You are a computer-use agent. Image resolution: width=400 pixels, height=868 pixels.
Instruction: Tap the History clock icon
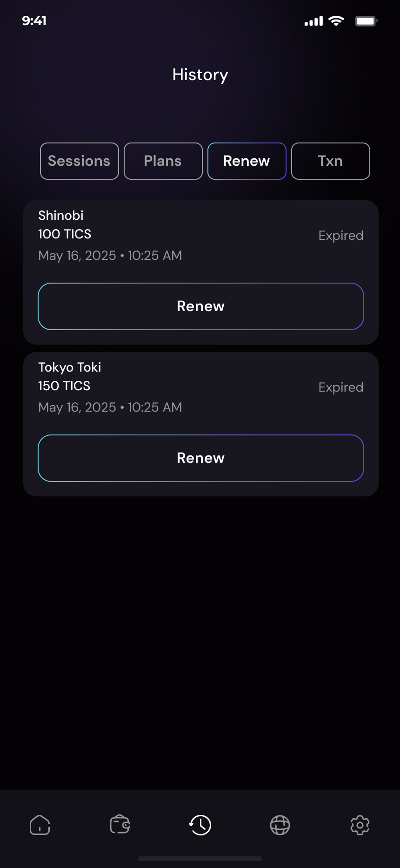pyautogui.click(x=200, y=825)
